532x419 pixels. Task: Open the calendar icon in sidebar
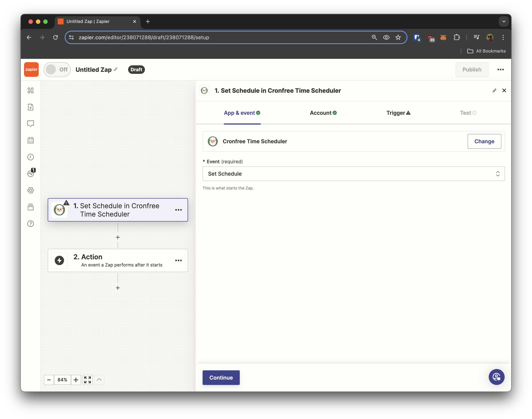[x=31, y=140]
